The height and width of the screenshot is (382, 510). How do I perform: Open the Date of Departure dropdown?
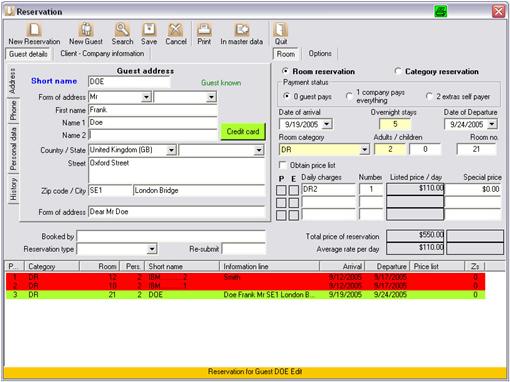point(492,124)
